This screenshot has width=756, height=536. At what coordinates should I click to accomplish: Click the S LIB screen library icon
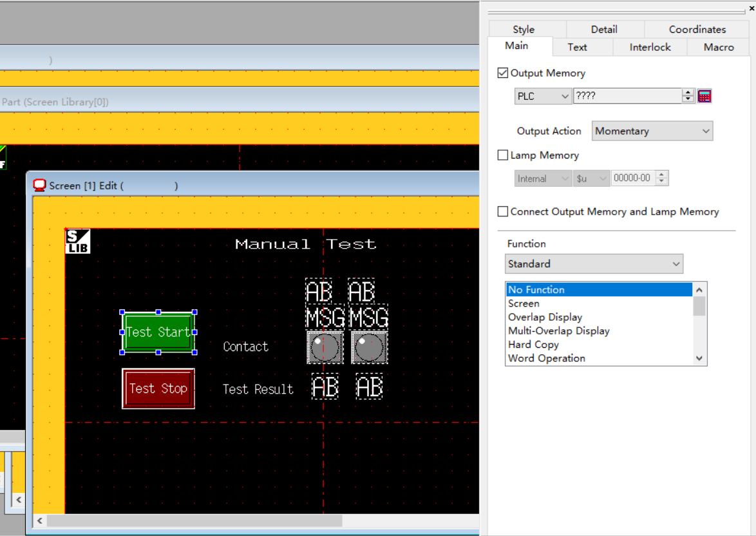78,242
